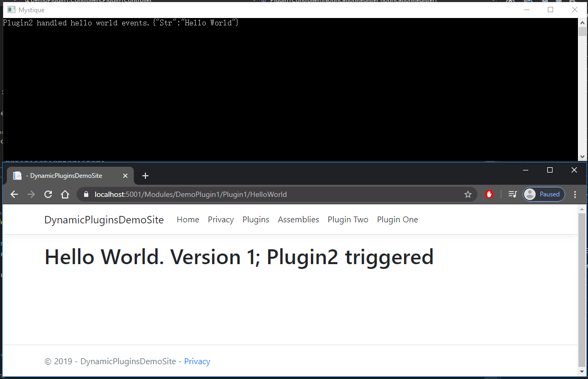Reload the current page
This screenshot has width=588, height=379.
pyautogui.click(x=48, y=194)
